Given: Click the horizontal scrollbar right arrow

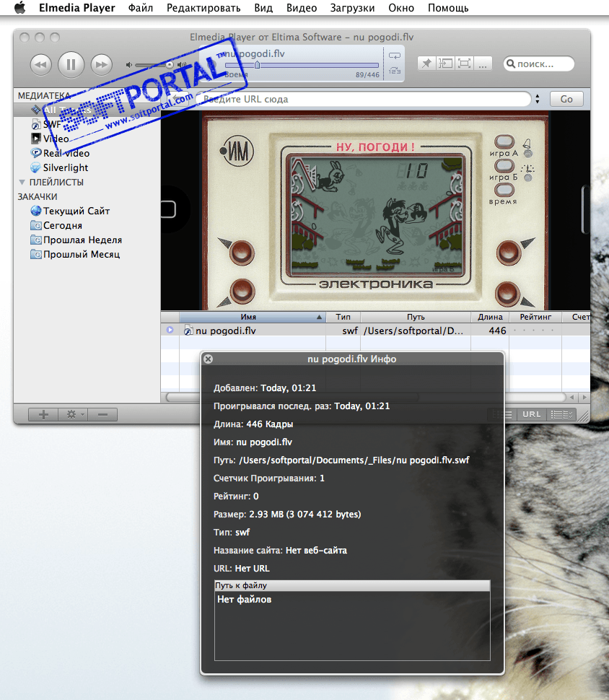Looking at the screenshot, I should click(x=584, y=397).
